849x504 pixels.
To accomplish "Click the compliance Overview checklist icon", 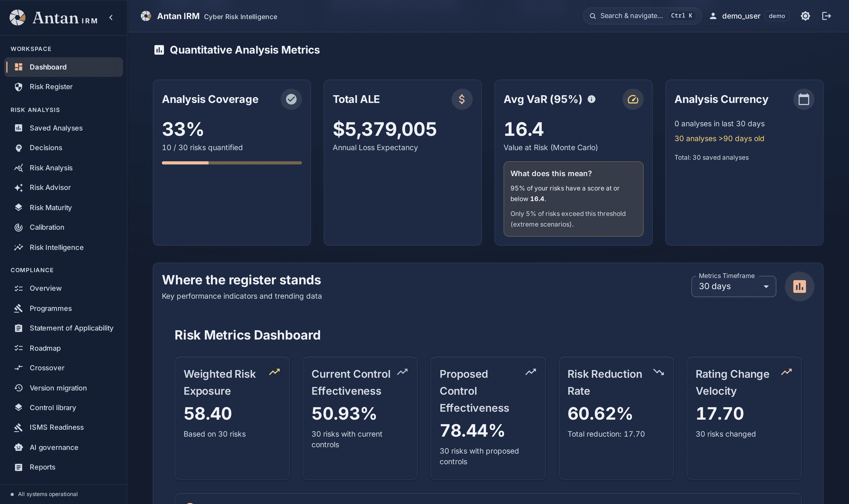I will click(19, 288).
